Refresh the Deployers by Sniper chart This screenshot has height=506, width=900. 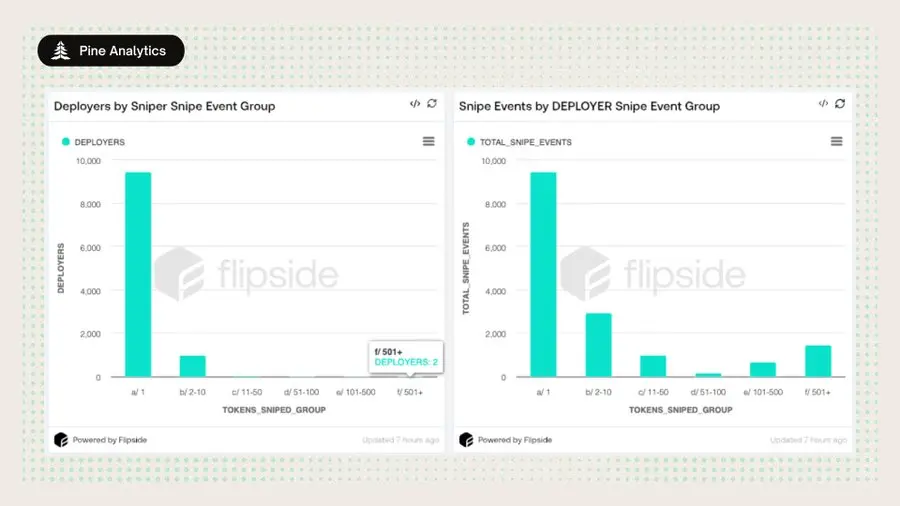point(432,103)
